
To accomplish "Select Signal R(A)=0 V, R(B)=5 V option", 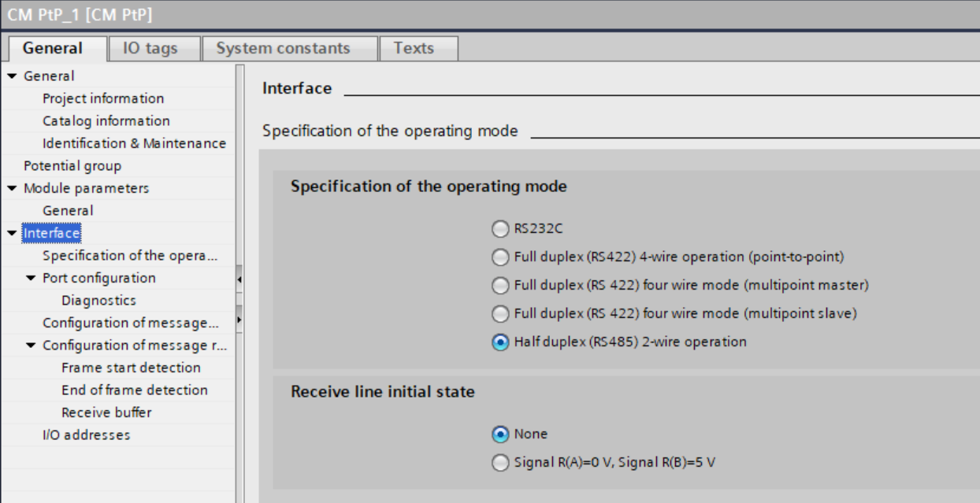I will point(500,463).
